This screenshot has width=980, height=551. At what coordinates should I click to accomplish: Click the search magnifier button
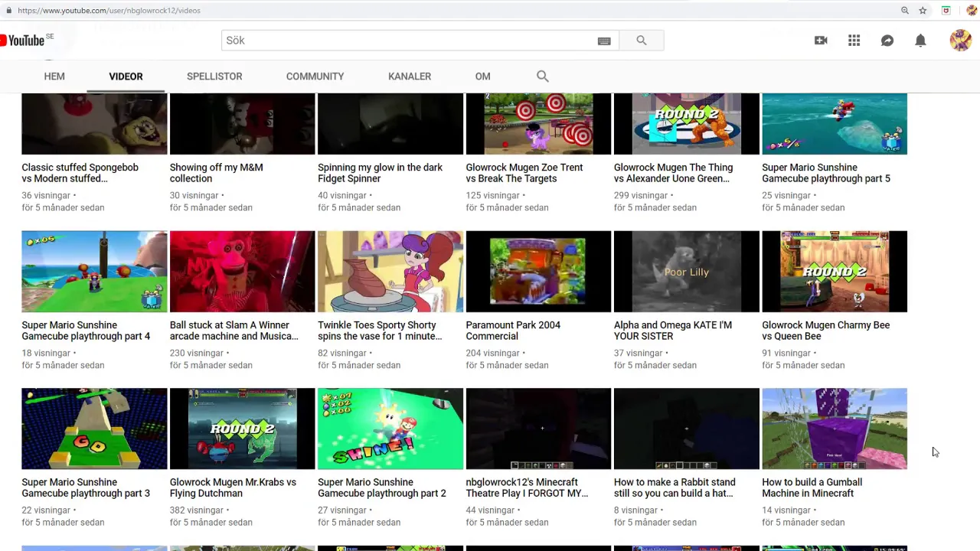[642, 41]
